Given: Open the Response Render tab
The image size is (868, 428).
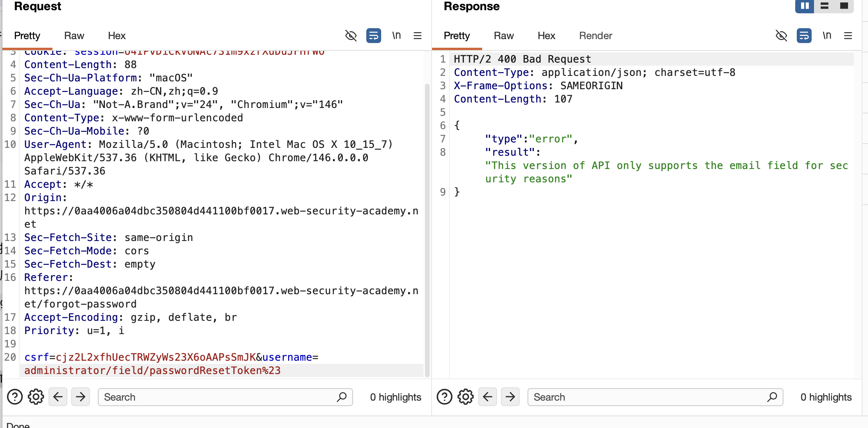Looking at the screenshot, I should [595, 36].
